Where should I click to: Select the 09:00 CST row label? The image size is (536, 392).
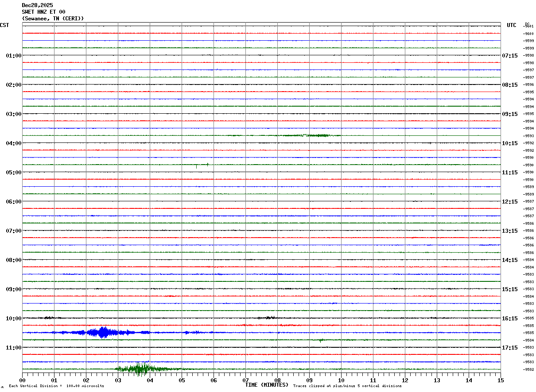point(14,289)
